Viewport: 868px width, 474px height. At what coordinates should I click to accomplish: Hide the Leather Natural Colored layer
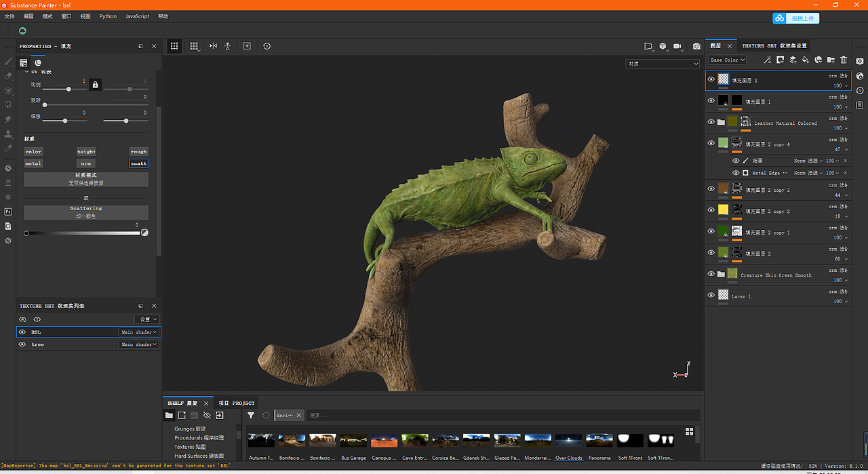pos(711,122)
